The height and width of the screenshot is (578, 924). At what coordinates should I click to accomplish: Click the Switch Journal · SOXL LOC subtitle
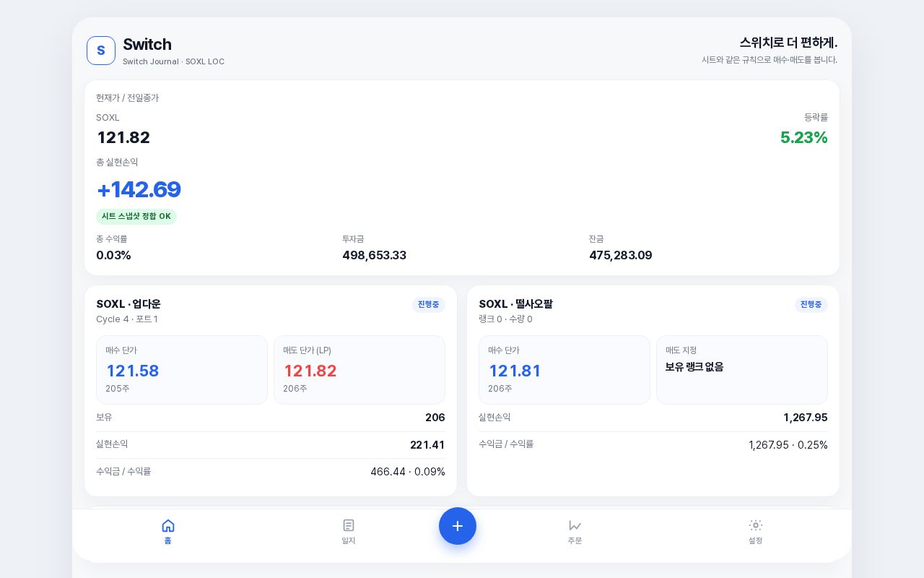coord(173,61)
